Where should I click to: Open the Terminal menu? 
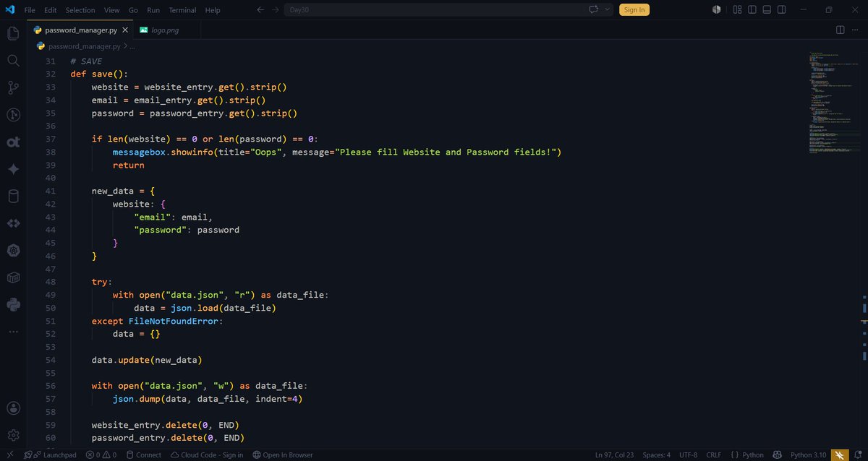tap(182, 10)
